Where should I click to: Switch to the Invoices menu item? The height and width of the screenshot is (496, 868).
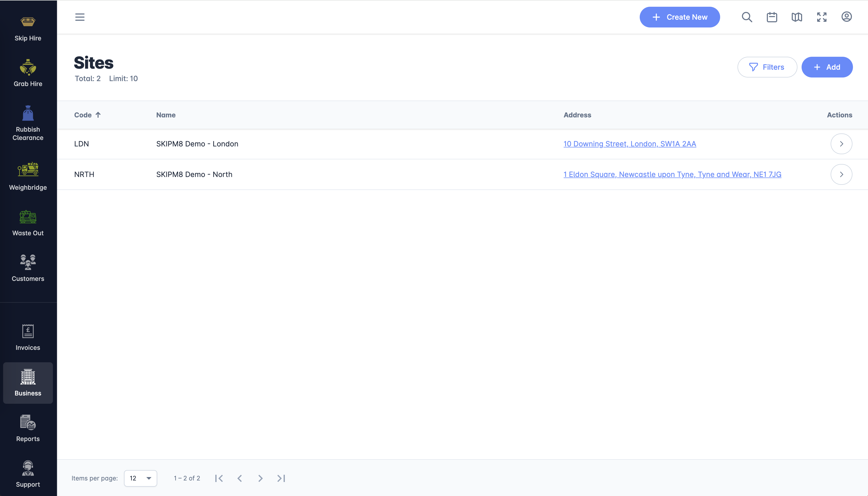click(28, 337)
